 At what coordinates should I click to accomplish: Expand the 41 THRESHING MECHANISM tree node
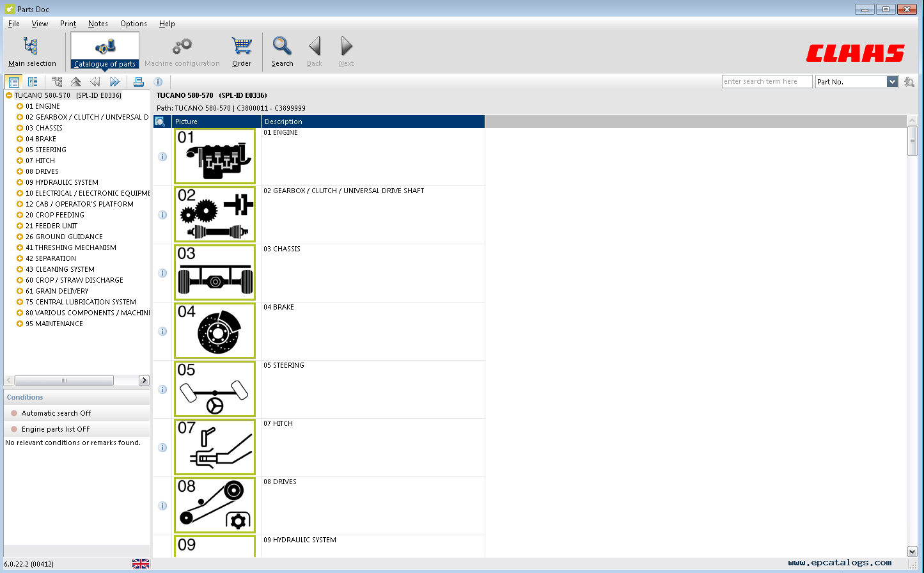pyautogui.click(x=20, y=247)
